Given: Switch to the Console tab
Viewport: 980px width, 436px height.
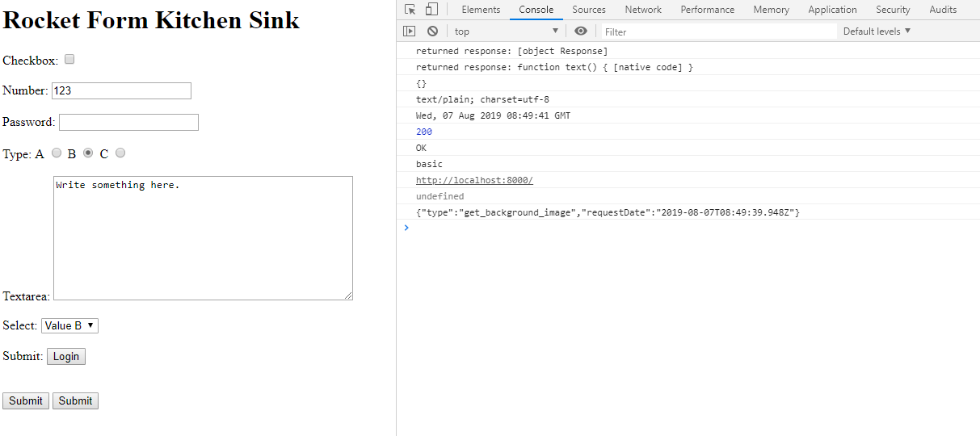Looking at the screenshot, I should click(x=536, y=10).
